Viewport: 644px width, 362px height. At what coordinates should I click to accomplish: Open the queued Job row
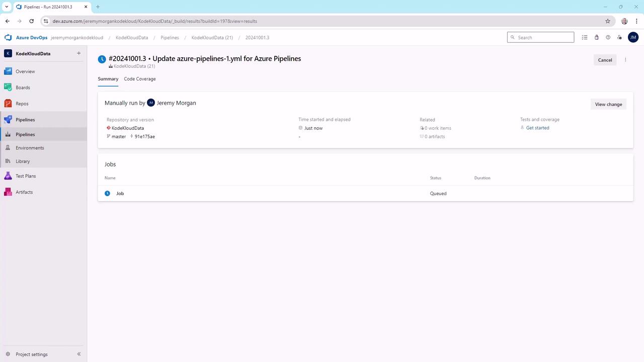[365, 194]
